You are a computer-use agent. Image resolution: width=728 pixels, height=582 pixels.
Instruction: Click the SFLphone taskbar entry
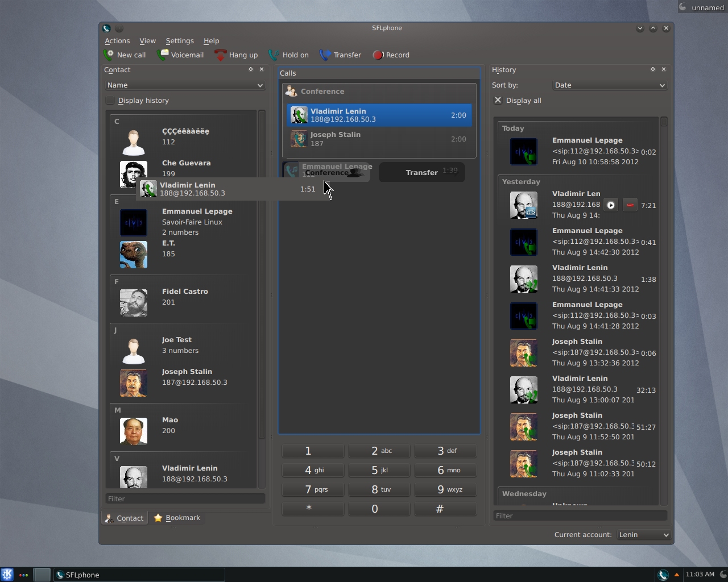point(139,575)
